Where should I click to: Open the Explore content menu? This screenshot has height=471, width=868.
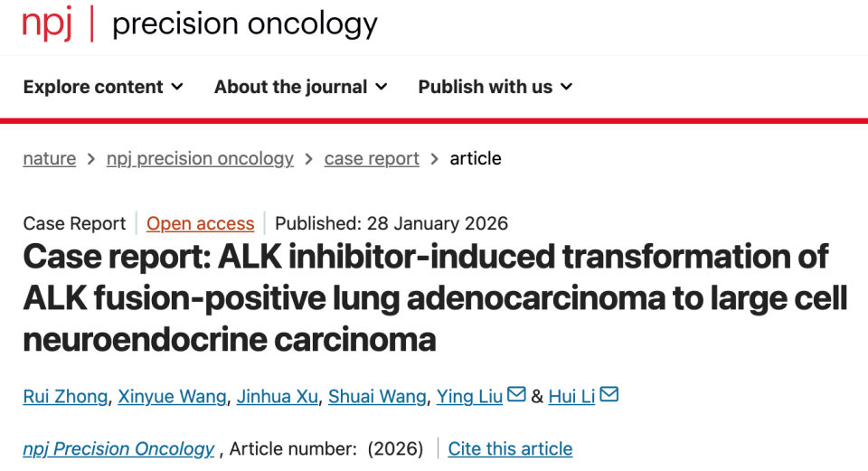[93, 87]
